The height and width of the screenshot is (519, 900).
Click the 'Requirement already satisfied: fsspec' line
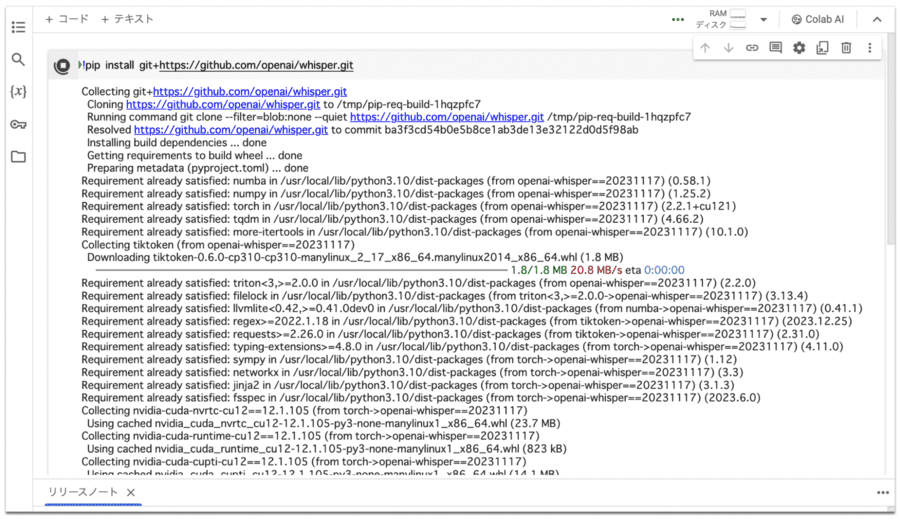(x=421, y=397)
